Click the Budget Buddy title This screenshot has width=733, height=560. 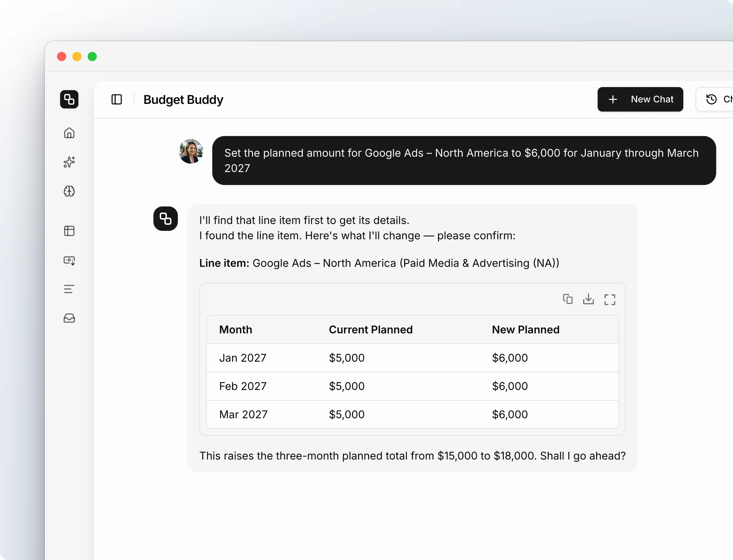click(x=183, y=100)
